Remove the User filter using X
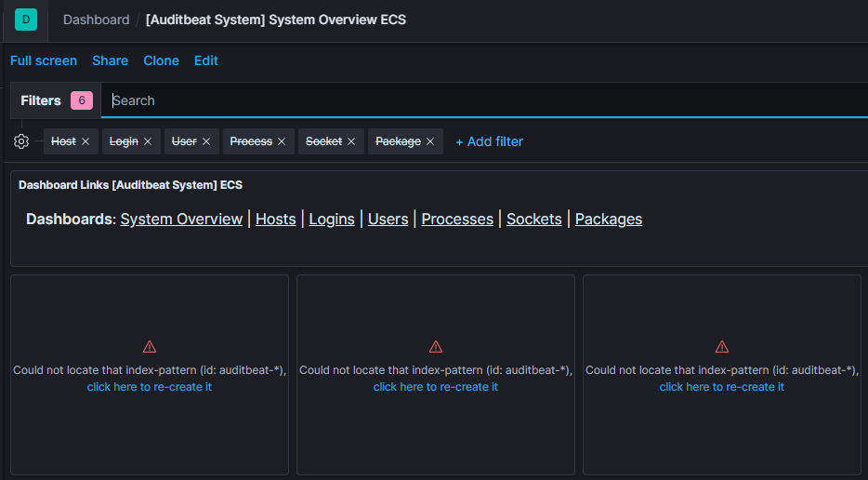868x480 pixels. click(206, 141)
